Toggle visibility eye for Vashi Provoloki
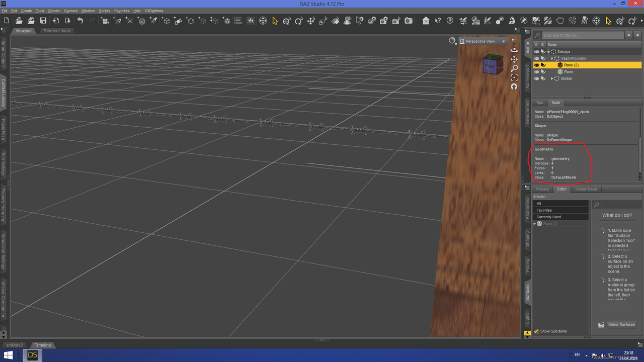Screen dimensions: 644x362 click(x=536, y=58)
